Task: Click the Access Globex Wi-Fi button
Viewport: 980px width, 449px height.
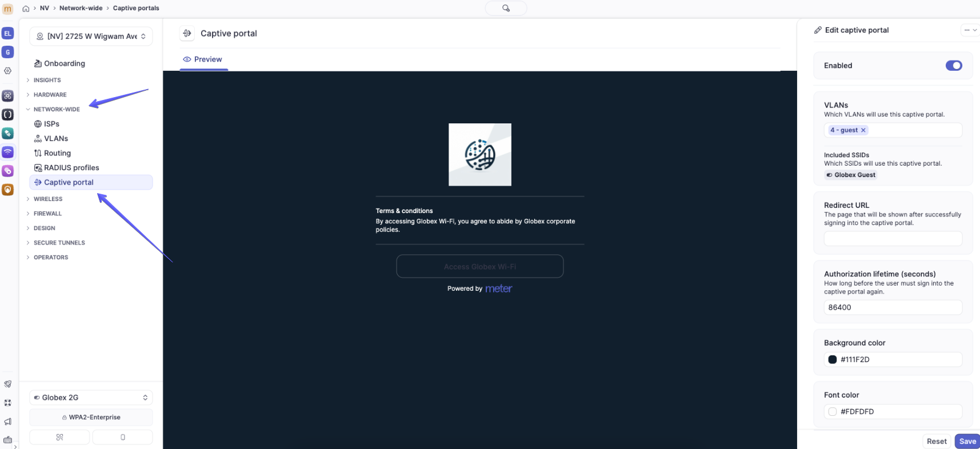Action: click(x=480, y=266)
